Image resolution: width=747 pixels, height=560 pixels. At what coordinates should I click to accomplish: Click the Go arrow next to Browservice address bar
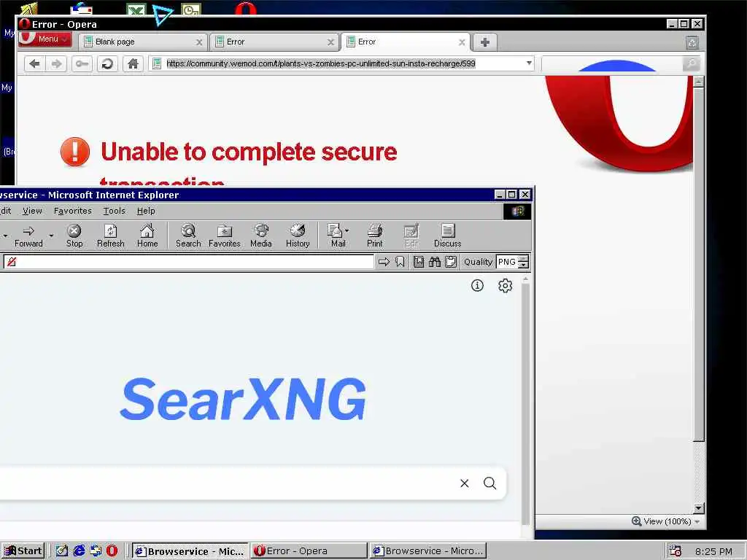pos(384,262)
